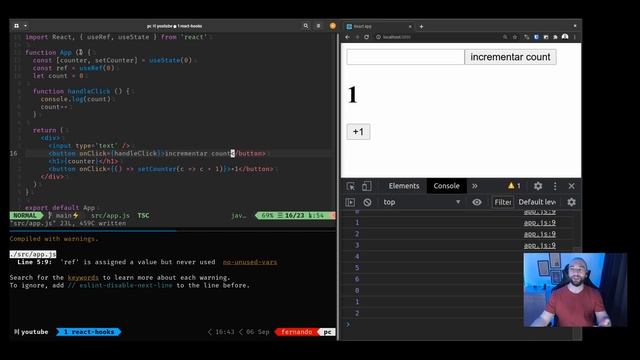Click 'handleClick' function name in the code
This screenshot has width=640, height=360.
click(89, 91)
